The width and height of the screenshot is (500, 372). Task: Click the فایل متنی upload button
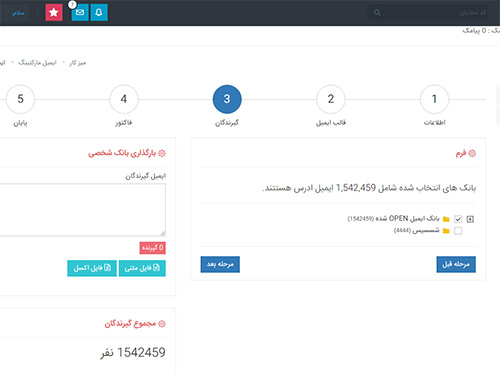tap(142, 268)
